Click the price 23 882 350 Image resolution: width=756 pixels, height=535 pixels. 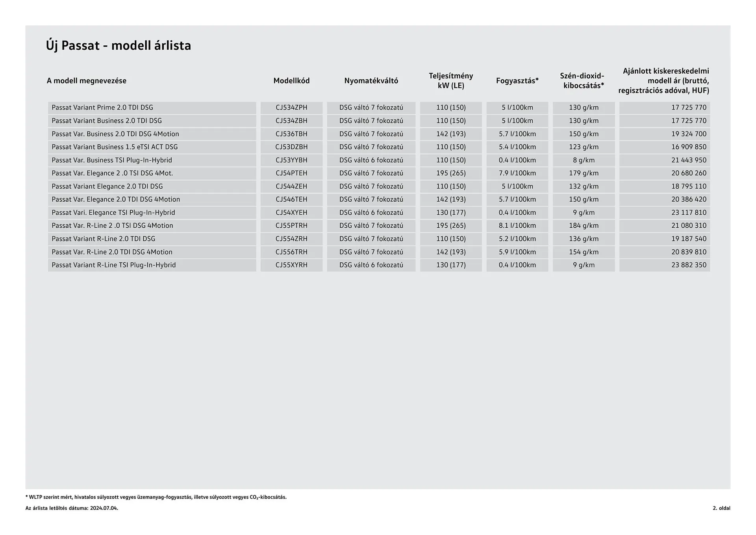tap(689, 265)
